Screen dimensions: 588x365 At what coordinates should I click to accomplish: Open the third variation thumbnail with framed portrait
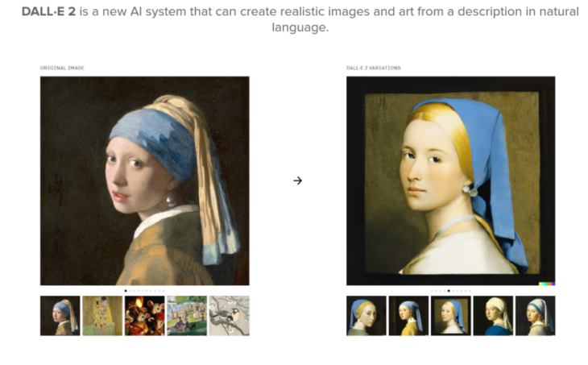451,316
